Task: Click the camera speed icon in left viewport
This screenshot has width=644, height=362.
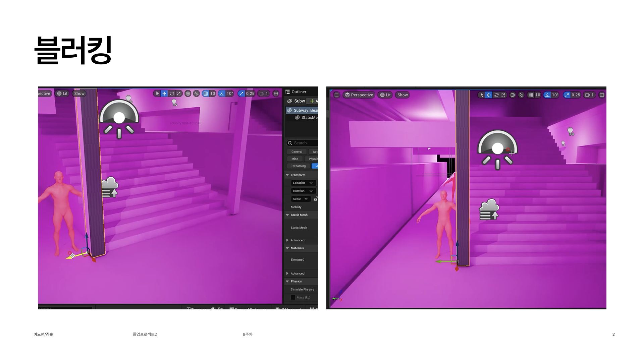Action: tap(262, 94)
